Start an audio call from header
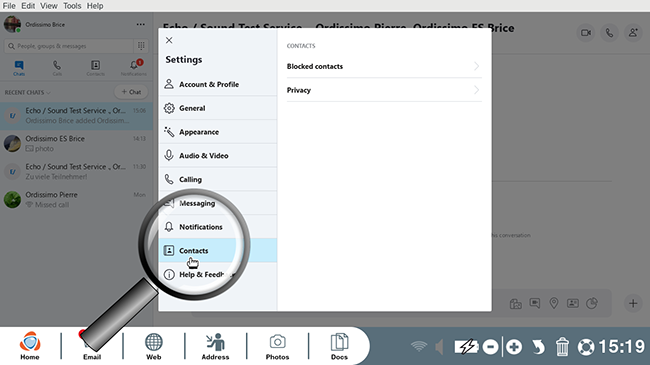The width and height of the screenshot is (650, 365). (609, 33)
